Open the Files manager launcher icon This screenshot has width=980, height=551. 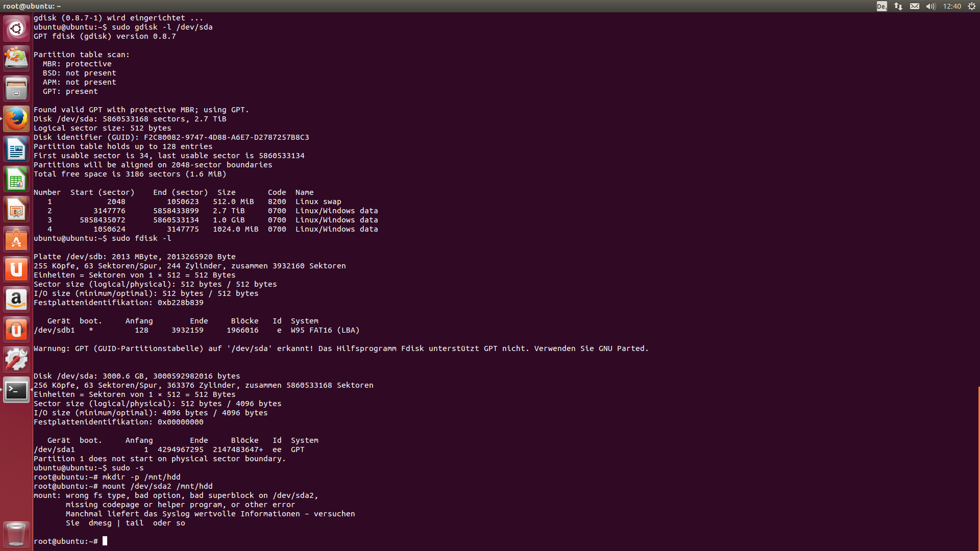pyautogui.click(x=16, y=89)
